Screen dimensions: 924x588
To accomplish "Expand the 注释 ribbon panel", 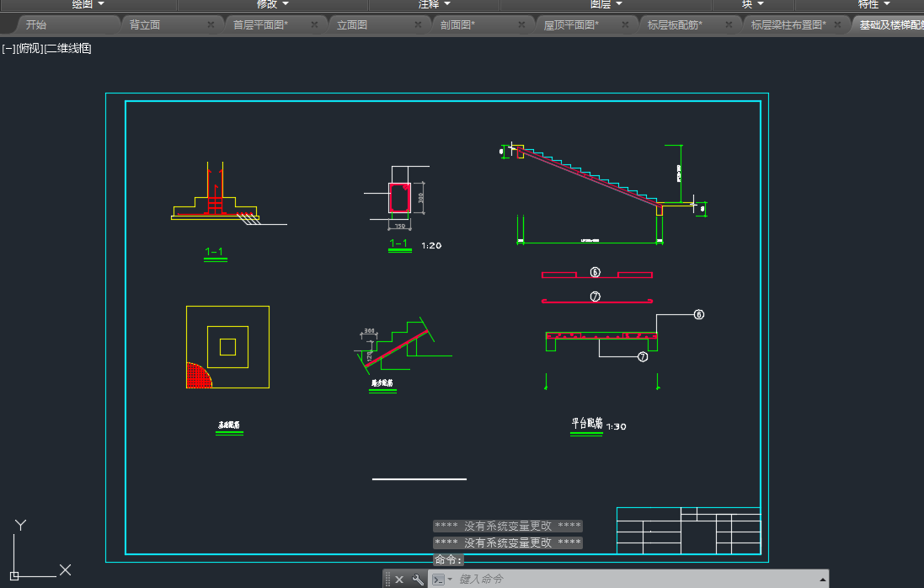I will [435, 4].
